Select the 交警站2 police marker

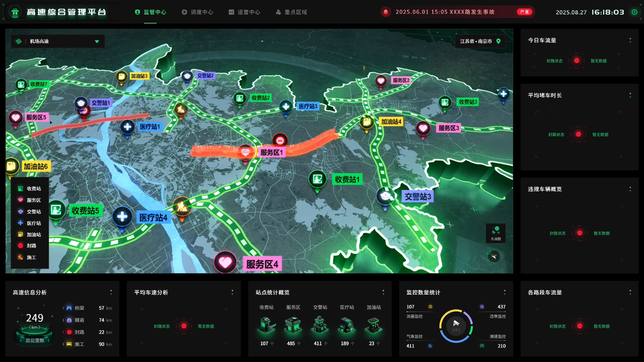[187, 76]
